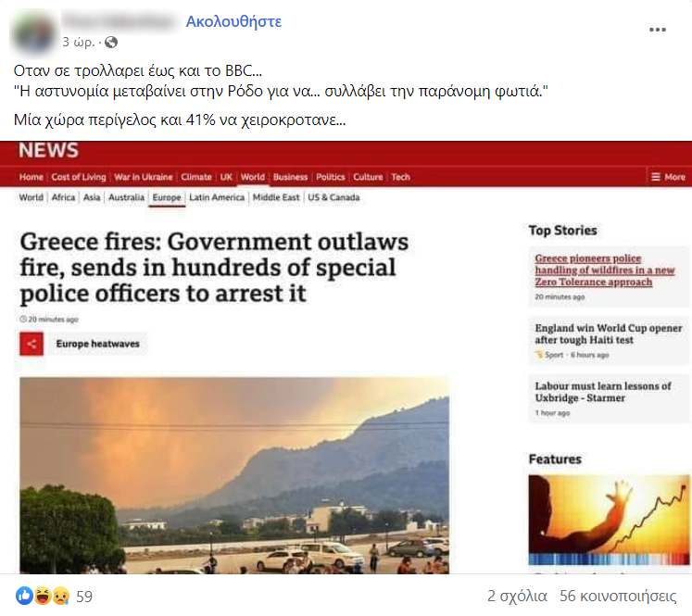Viewport: 692px width, 616px height.
Task: Open the three-dot post options menu
Action: pos(657,30)
